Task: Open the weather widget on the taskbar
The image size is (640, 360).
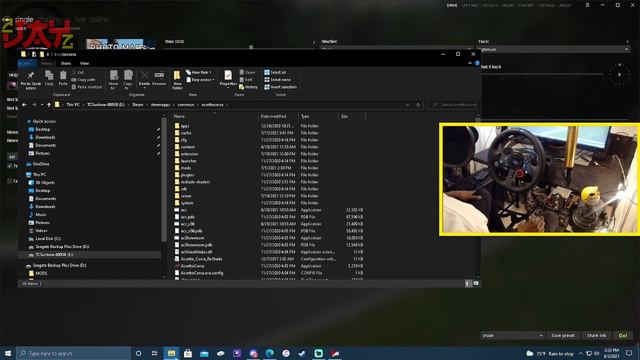Action: click(550, 353)
